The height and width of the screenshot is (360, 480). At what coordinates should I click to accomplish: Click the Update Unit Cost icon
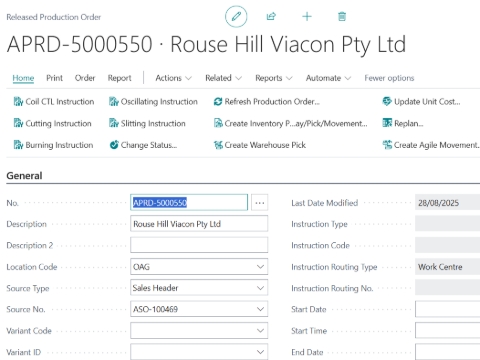click(387, 101)
